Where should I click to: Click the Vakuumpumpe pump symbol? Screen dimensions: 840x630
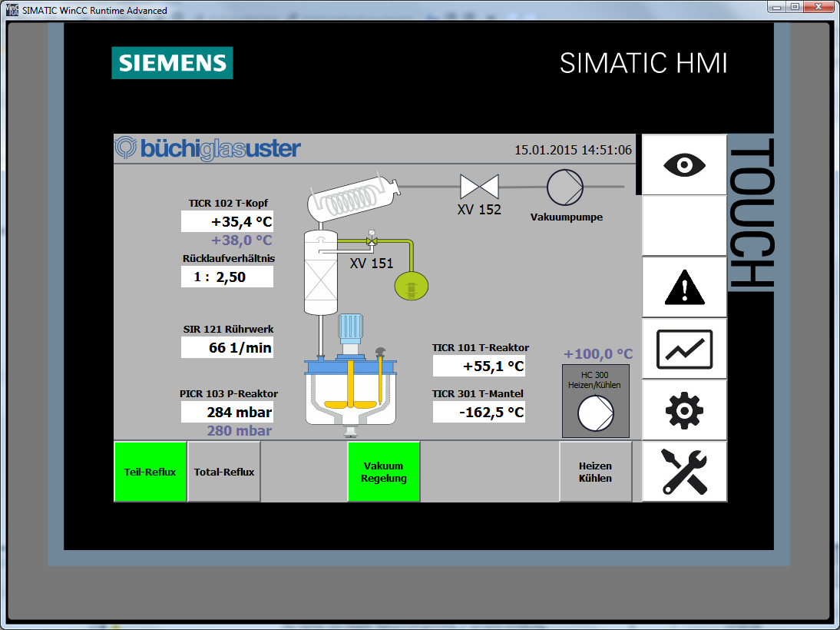click(x=565, y=187)
